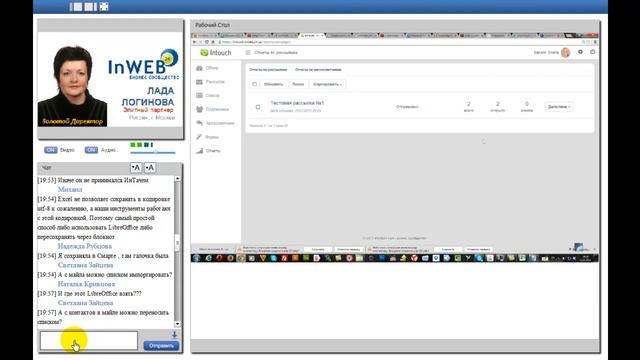Open the Обзор section icon in Intouch sidebar

(199, 68)
